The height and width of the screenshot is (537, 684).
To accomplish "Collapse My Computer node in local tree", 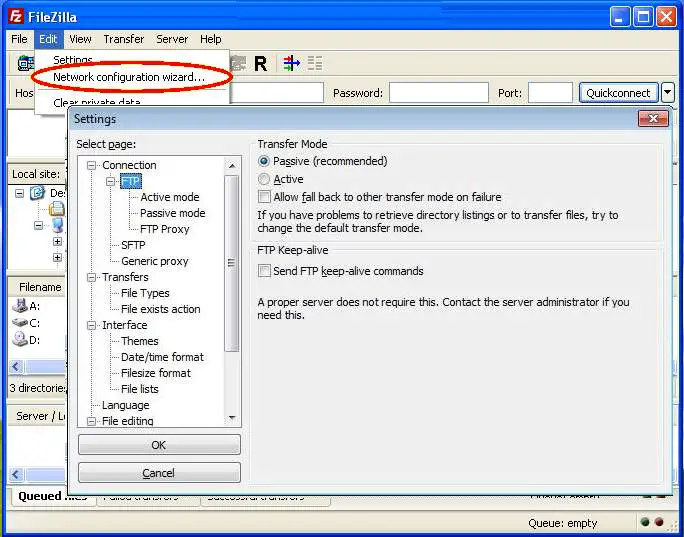I will tap(38, 225).
